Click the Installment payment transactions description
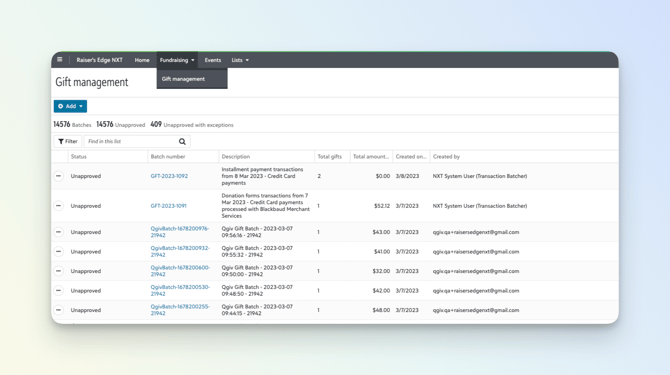 pos(262,176)
